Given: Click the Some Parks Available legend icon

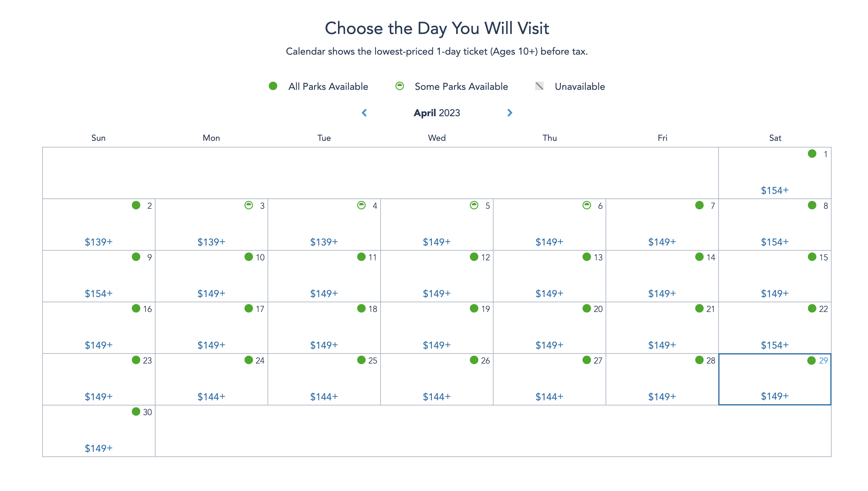Looking at the screenshot, I should [x=400, y=86].
